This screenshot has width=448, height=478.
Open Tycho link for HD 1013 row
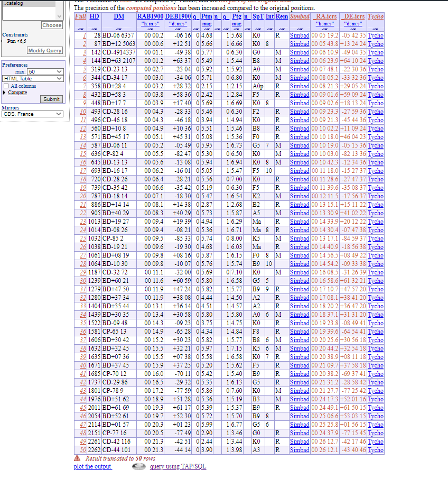pyautogui.click(x=376, y=222)
